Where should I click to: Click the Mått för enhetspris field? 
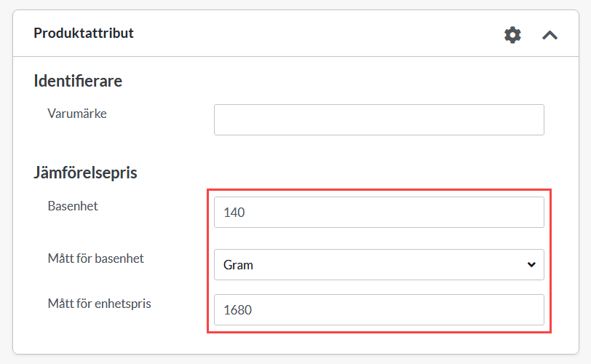(378, 309)
